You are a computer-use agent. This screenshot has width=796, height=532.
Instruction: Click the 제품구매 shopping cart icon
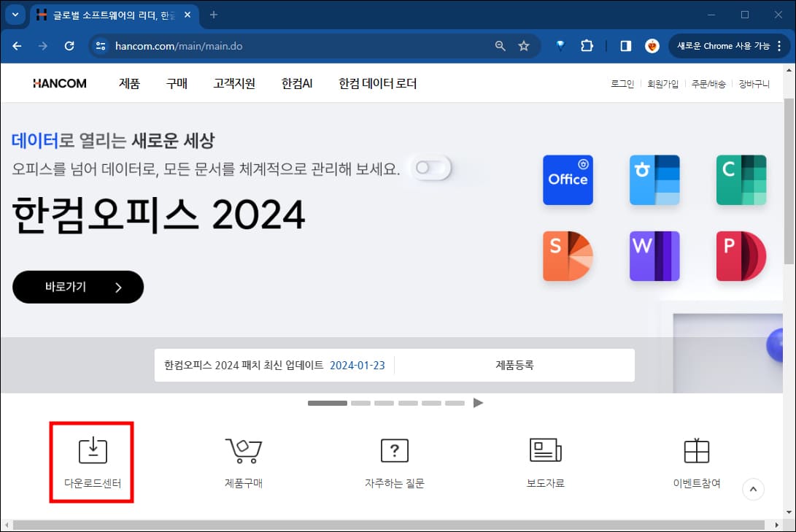click(x=243, y=450)
